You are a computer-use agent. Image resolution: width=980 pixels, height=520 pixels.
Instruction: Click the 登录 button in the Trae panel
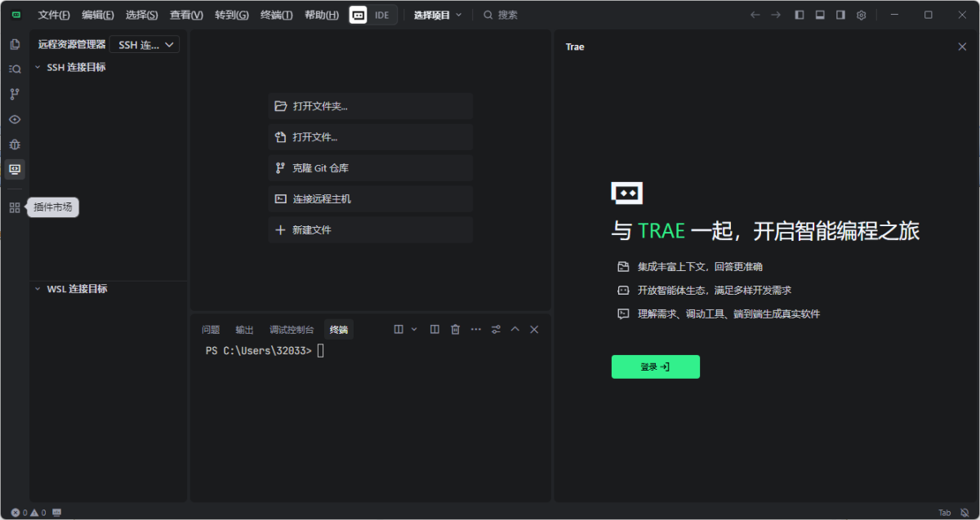click(655, 367)
